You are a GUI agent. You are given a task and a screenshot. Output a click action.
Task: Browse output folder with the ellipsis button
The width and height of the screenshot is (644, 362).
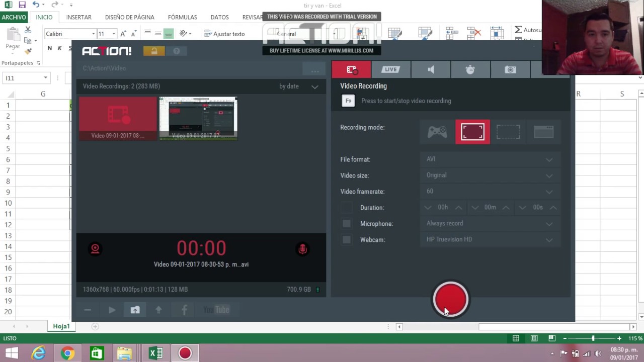[315, 69]
